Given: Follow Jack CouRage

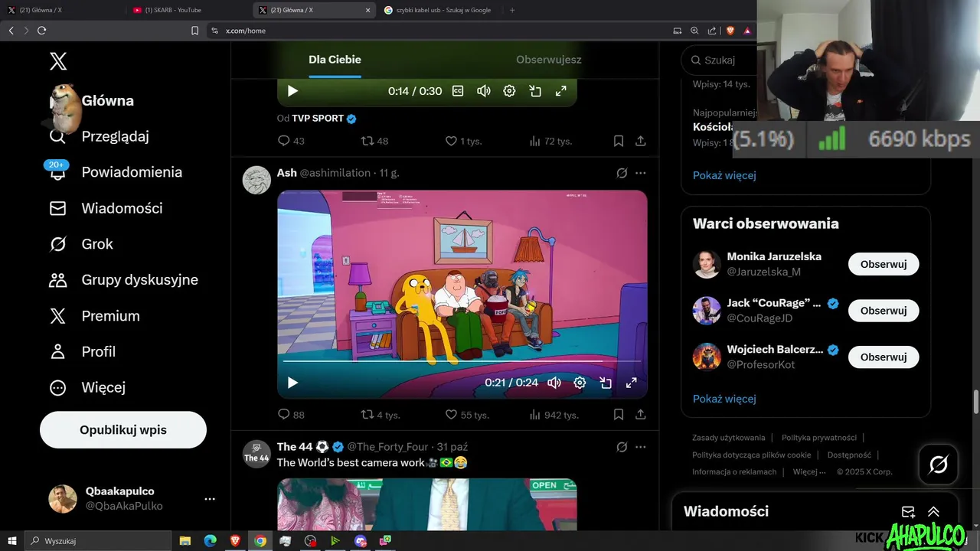Looking at the screenshot, I should pos(884,311).
